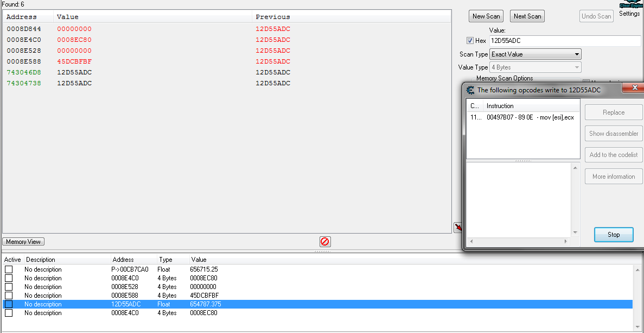Image resolution: width=644 pixels, height=333 pixels.
Task: Click into the scan Value input field
Action: point(564,41)
